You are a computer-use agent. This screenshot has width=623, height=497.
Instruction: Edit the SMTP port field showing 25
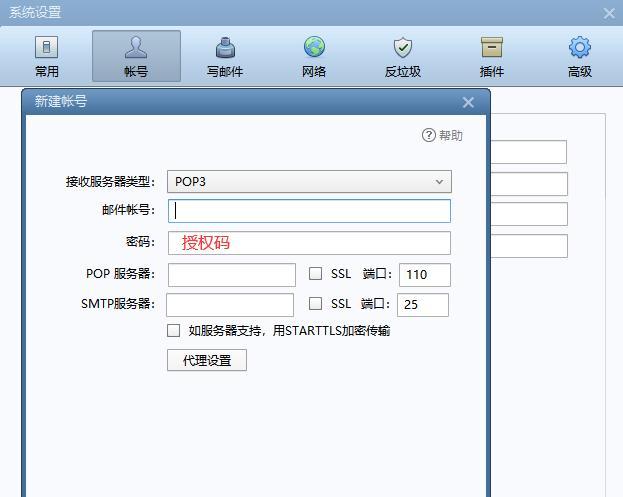tap(423, 305)
